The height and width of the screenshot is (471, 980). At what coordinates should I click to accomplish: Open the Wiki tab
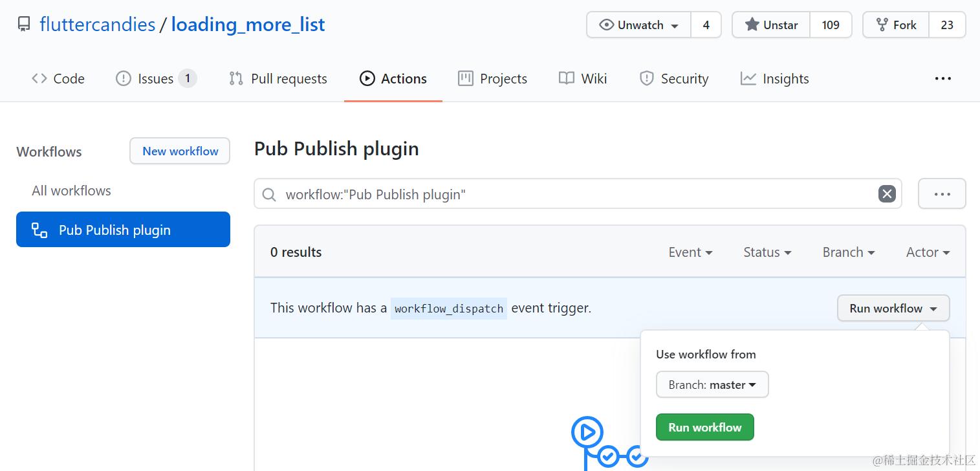[x=583, y=78]
